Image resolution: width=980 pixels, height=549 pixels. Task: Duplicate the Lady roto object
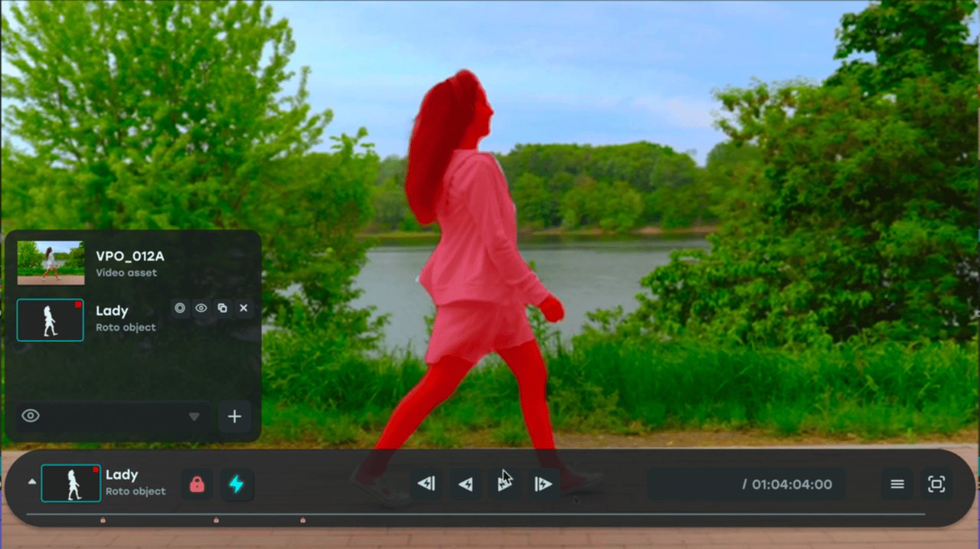coord(222,308)
